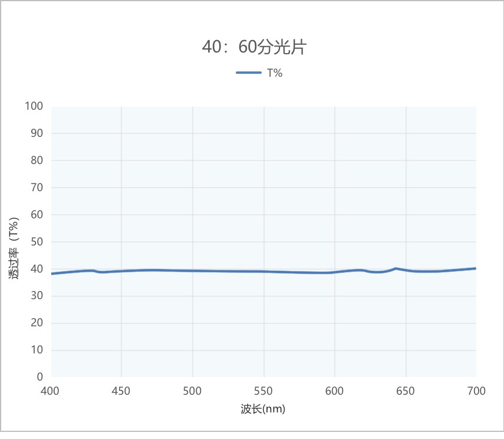Click the 400 tick label on the x-axis
504x439 pixels.
pyautogui.click(x=51, y=391)
